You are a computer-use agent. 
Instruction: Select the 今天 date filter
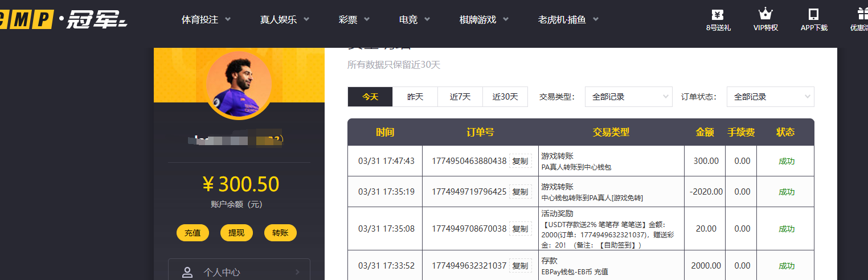point(370,97)
